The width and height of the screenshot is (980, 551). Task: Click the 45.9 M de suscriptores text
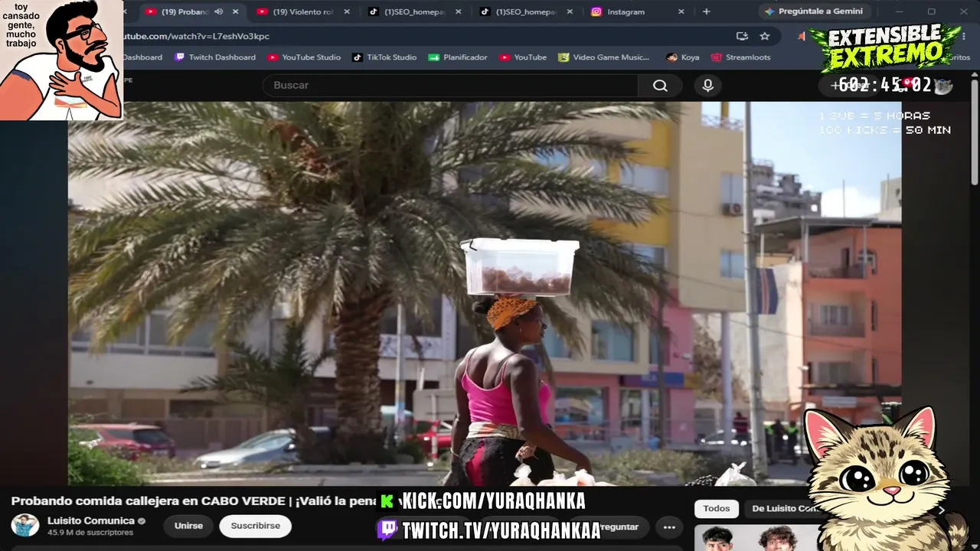[90, 533]
